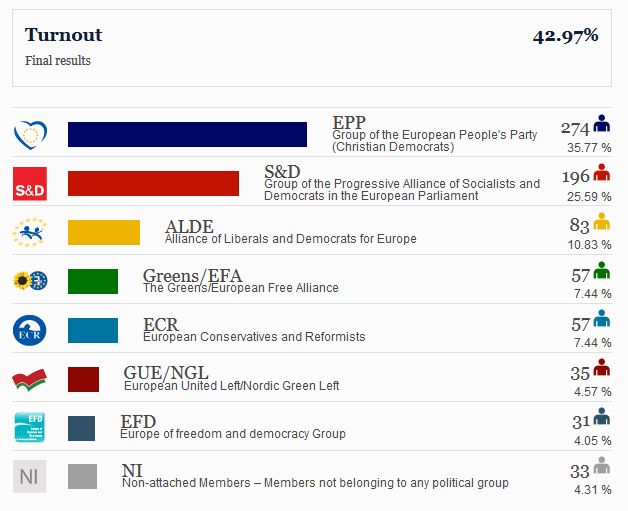
Task: Select the ALDE star-circle logo
Action: pyautogui.click(x=30, y=232)
